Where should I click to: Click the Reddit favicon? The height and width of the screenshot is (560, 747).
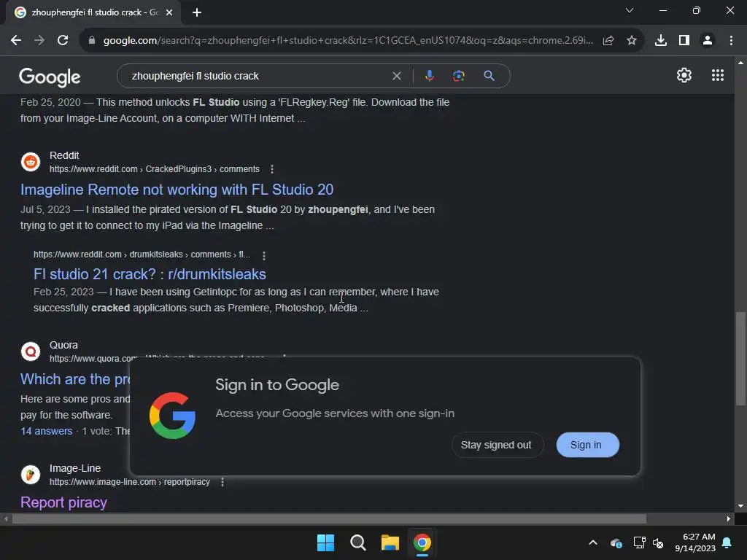(x=31, y=162)
